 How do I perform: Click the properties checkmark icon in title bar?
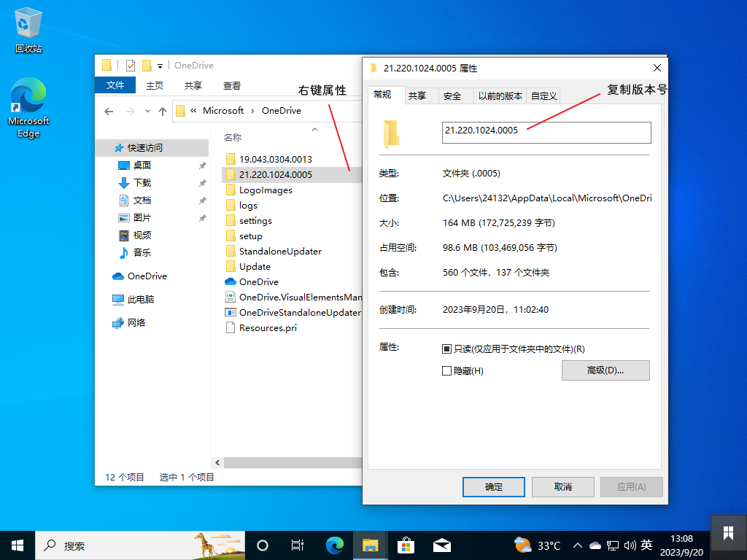(131, 65)
